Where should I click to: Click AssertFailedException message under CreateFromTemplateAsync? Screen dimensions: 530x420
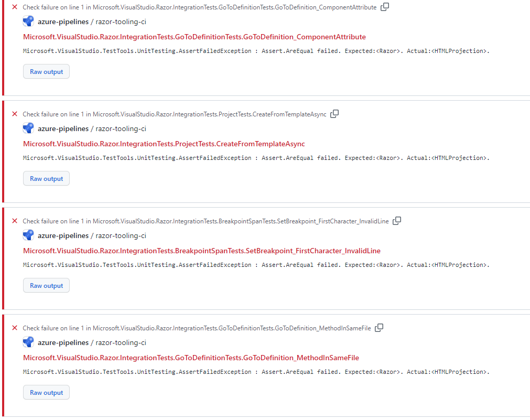pos(256,158)
